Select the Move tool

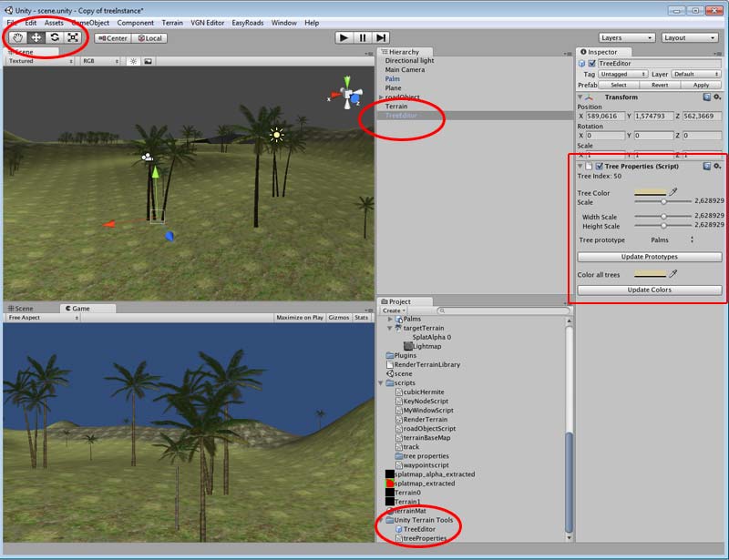pos(36,38)
